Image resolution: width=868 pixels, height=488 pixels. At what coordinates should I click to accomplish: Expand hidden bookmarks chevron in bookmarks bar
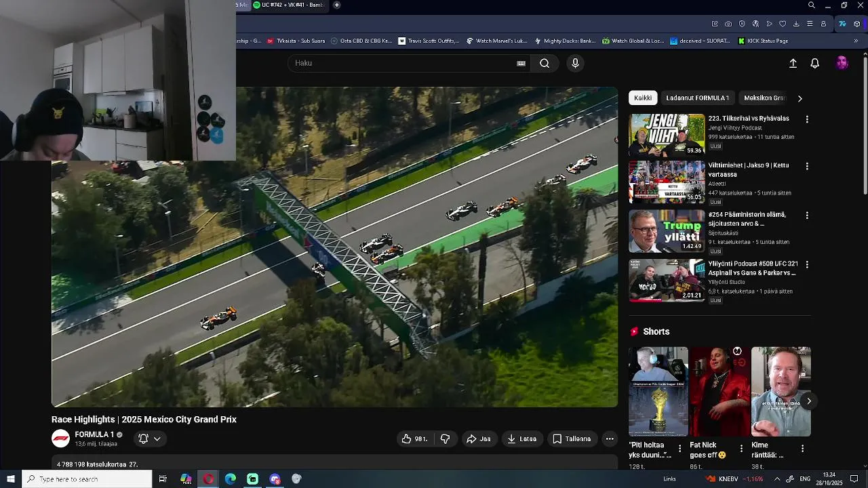(856, 41)
